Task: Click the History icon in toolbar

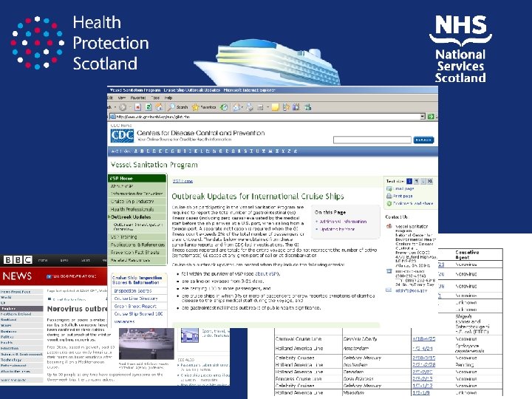Action: tap(224, 107)
